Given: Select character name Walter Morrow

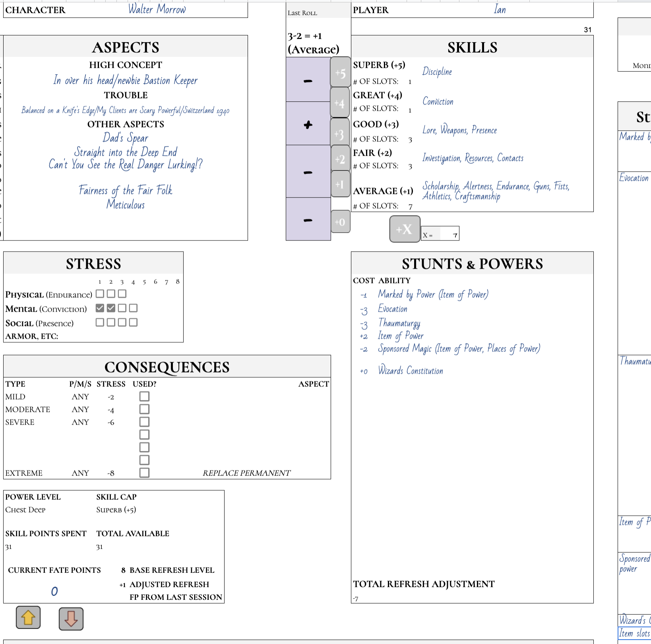Looking at the screenshot, I should 157,10.
